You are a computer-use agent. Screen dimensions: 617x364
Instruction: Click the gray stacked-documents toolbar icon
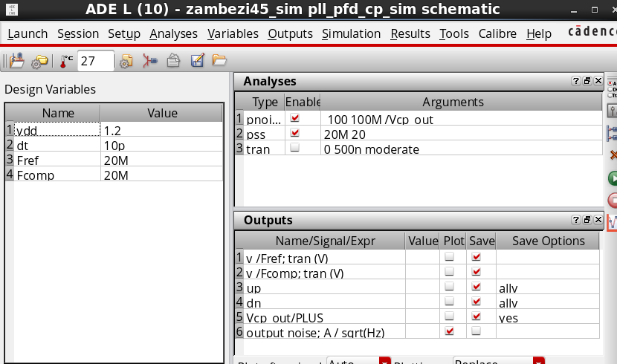[173, 61]
